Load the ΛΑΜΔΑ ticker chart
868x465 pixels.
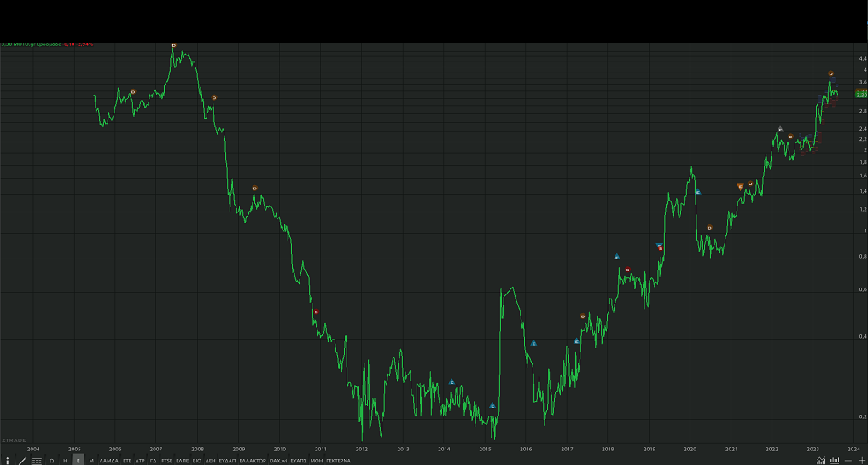109,461
